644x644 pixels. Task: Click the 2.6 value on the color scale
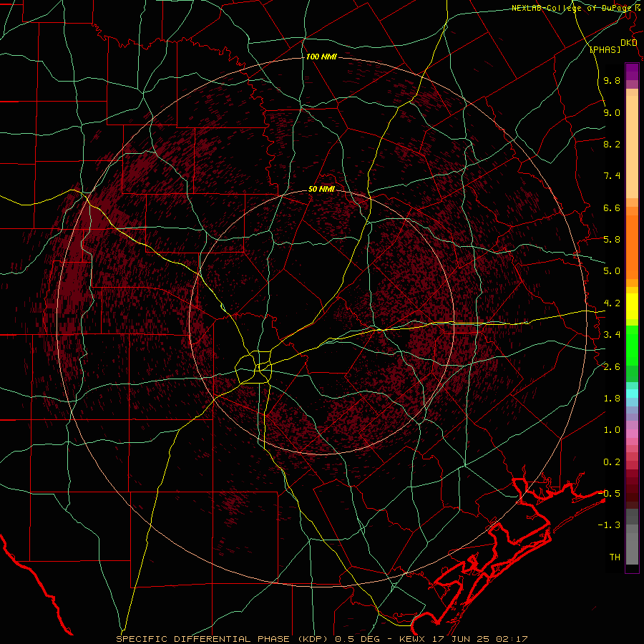point(612,367)
